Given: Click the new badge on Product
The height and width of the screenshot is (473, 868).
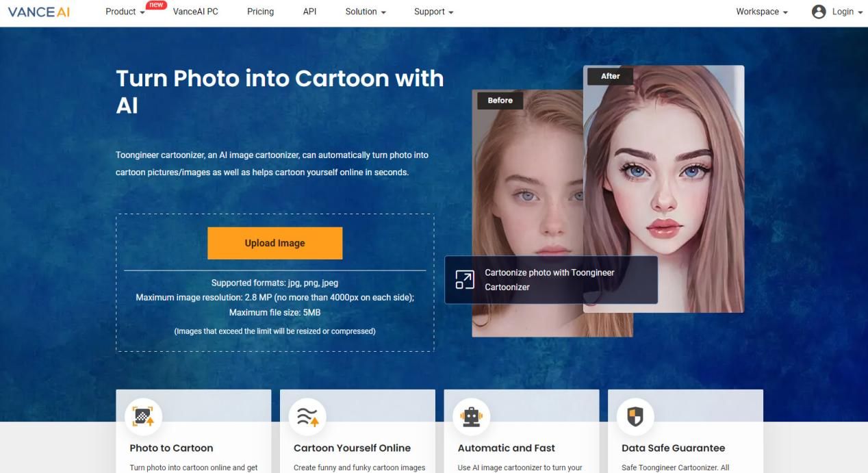Looking at the screenshot, I should [157, 5].
